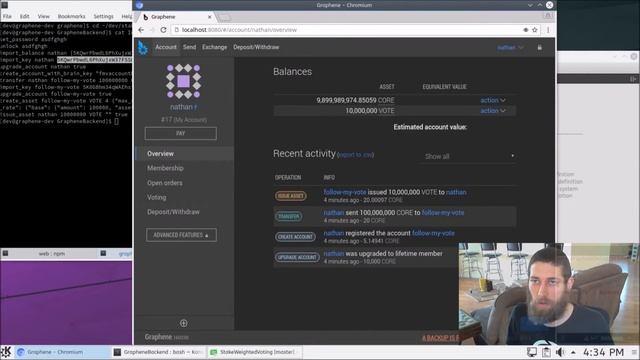Image resolution: width=640 pixels, height=360 pixels.
Task: Click the ASSET column header
Action: (387, 87)
